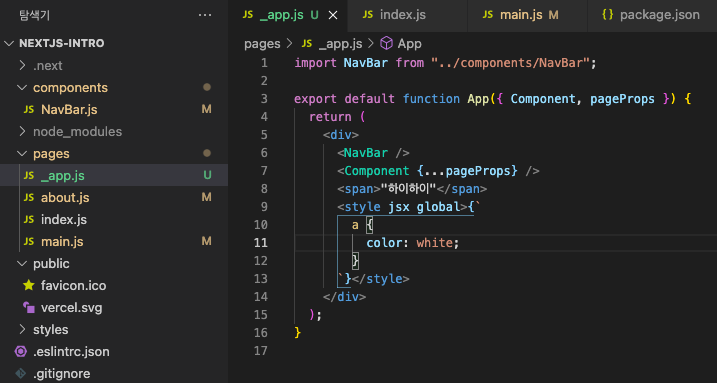Viewport: 717px width, 383px height.
Task: Click the SVG file icon beside vercel.svg
Action: tap(29, 307)
